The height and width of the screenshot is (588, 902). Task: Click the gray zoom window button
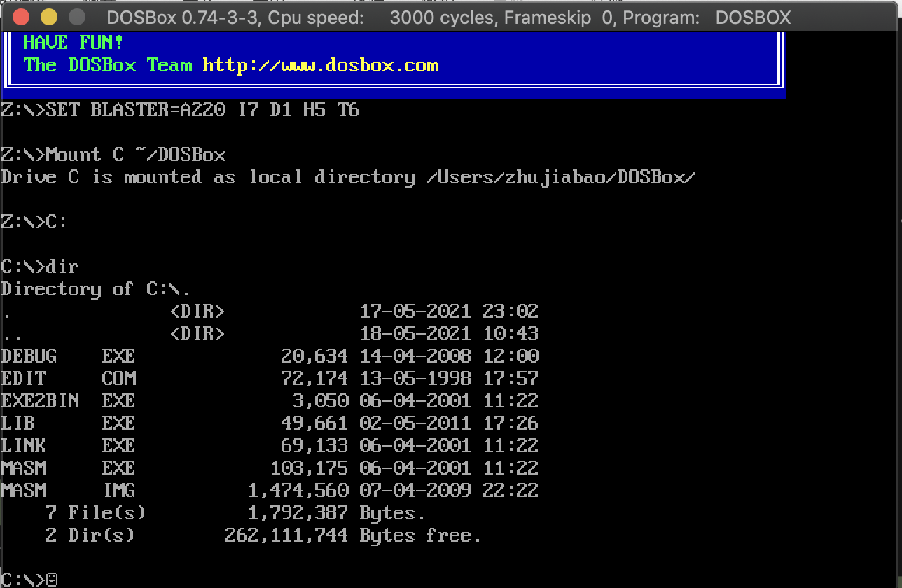point(76,17)
